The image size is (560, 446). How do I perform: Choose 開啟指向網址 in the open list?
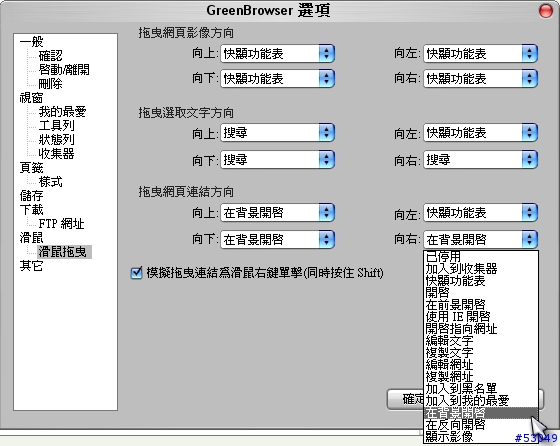point(481,329)
